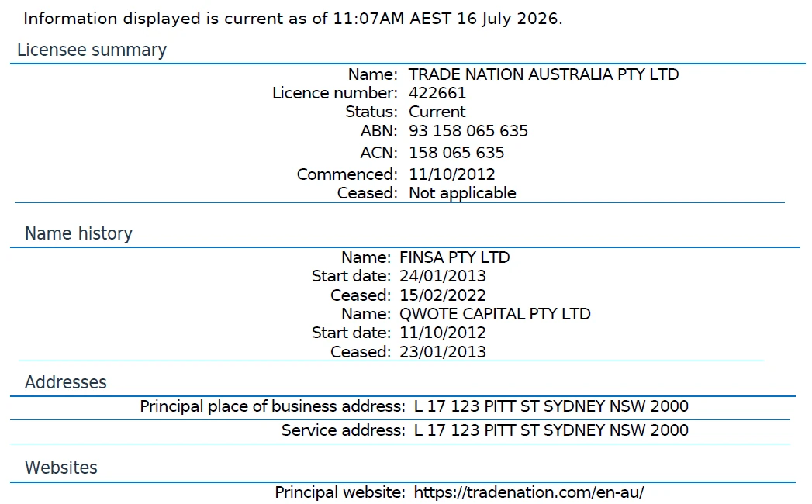Click the Ceased value Not applicable

462,193
